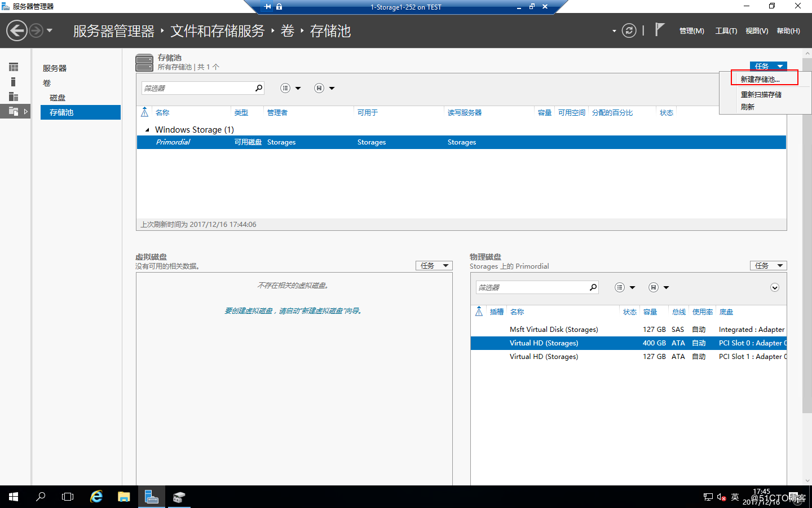Select the 400 GB Virtual HD row

(x=629, y=343)
